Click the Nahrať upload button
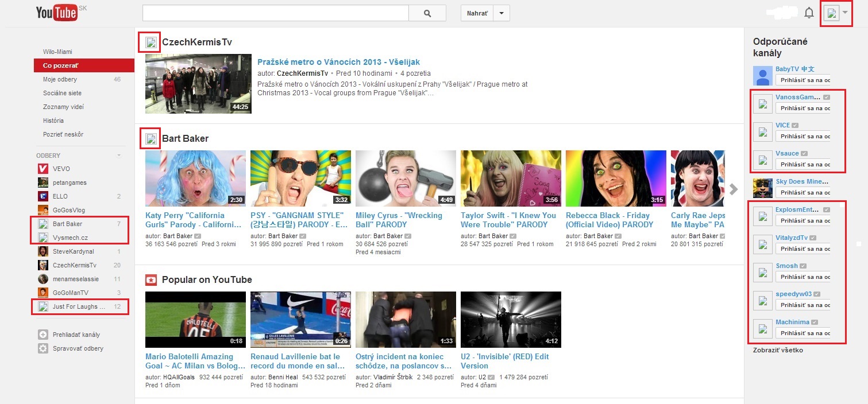Screen dimensions: 868x404 477,13
